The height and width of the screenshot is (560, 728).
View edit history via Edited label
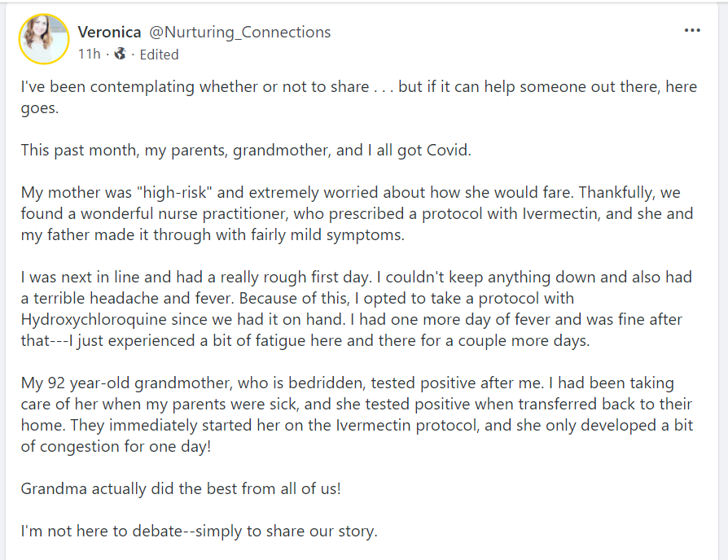(x=159, y=55)
